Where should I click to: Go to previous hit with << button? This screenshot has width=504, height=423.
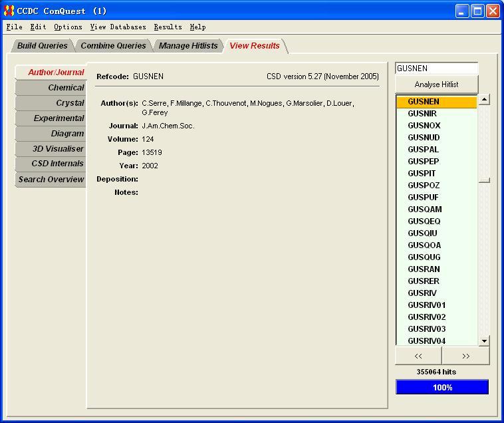418,356
